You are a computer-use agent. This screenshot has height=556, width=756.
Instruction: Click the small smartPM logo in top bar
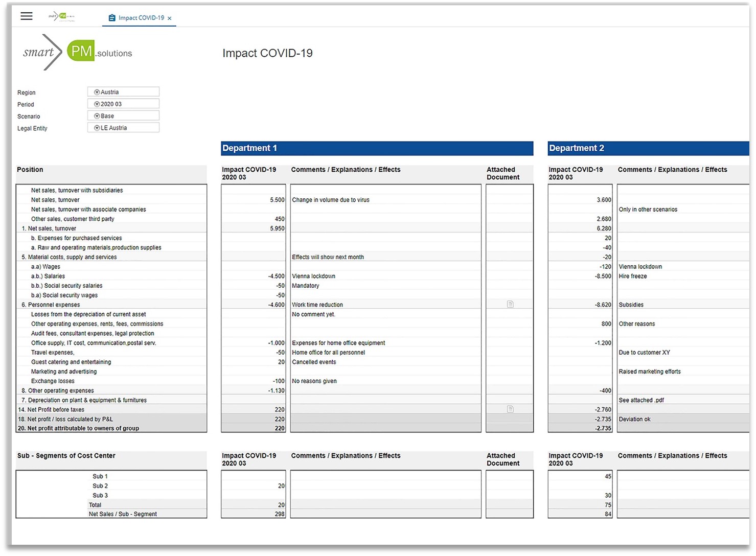(61, 16)
